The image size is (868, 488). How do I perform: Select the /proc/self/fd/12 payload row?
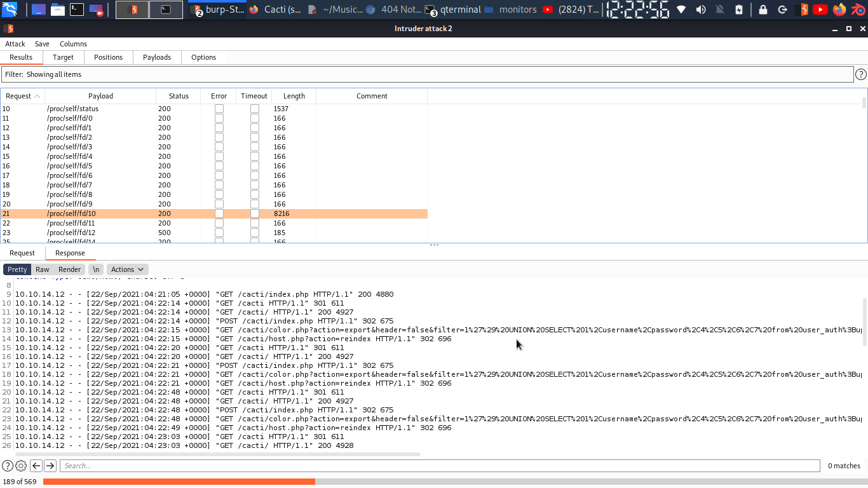coord(214,233)
